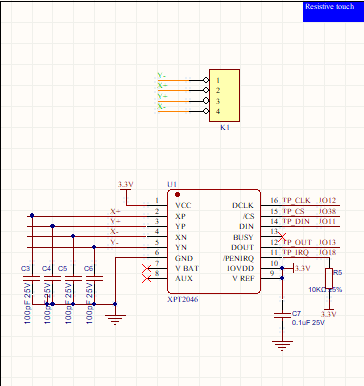Click the TP_OUT net label
The width and height of the screenshot is (364, 386).
click(x=297, y=242)
